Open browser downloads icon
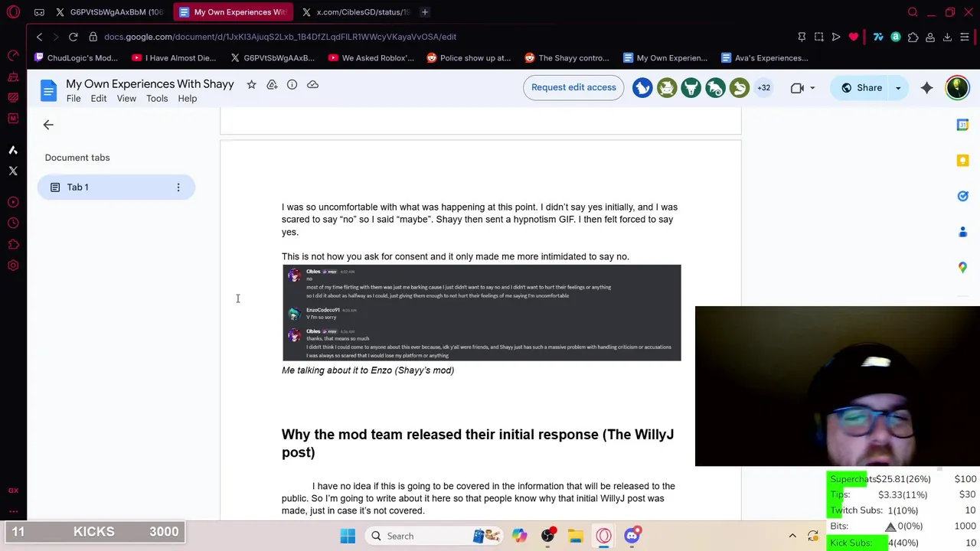Viewport: 980px width, 551px height. pos(947,37)
